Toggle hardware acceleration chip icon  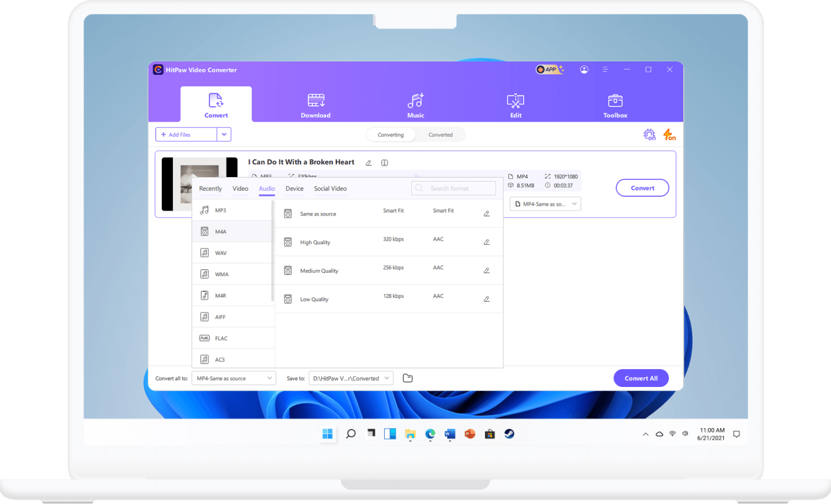[649, 134]
